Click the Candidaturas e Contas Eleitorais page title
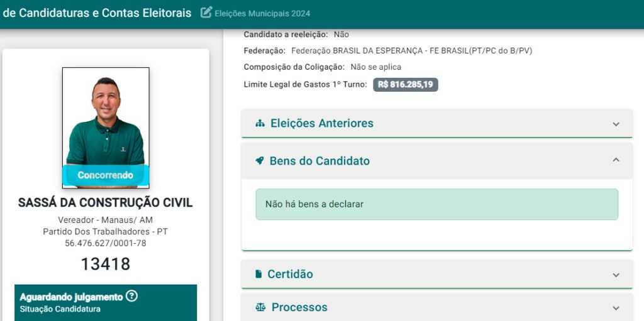Viewport: 644px width, 321px height. [x=97, y=13]
